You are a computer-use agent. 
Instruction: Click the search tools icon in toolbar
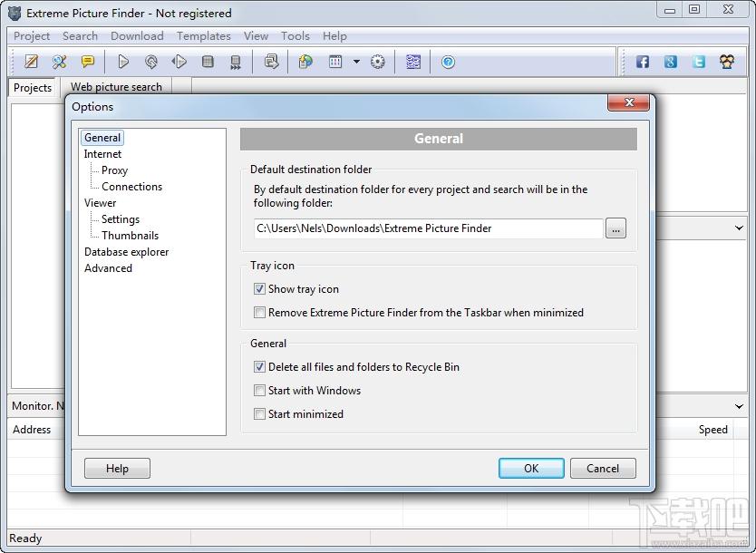pos(59,62)
